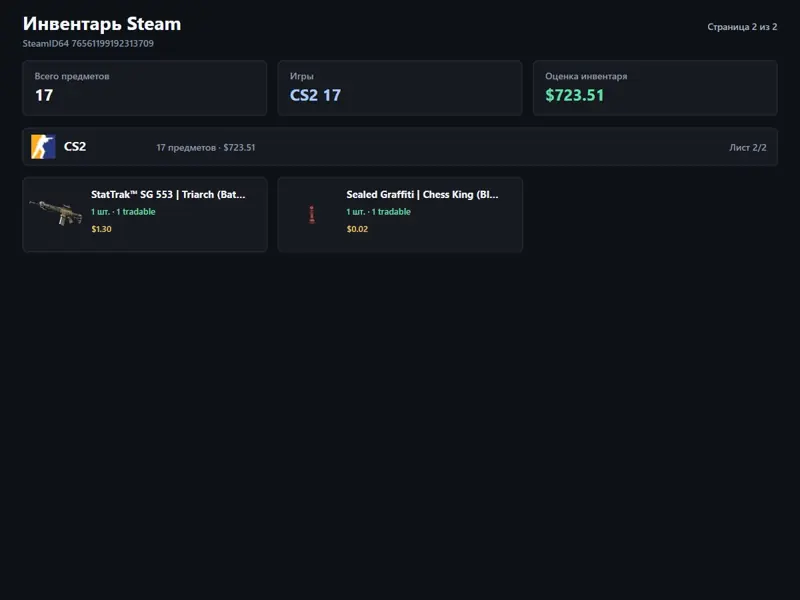Open the Игры summary card
The width and height of the screenshot is (800, 600).
pyautogui.click(x=400, y=88)
